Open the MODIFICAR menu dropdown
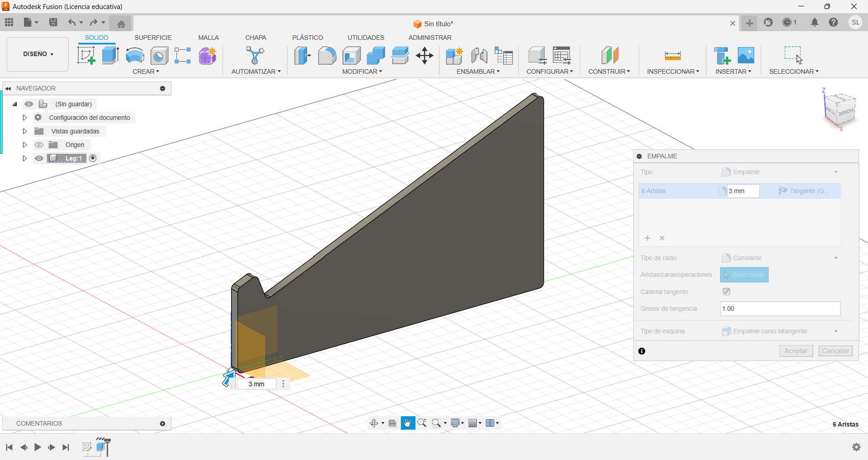 362,71
